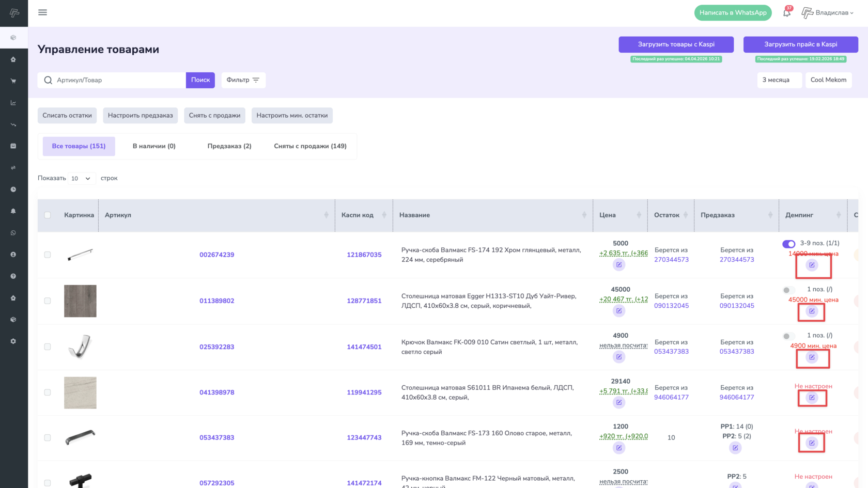Image resolution: width=868 pixels, height=488 pixels.
Task: Enable demping toggle for Egger countertop row
Action: 788,290
